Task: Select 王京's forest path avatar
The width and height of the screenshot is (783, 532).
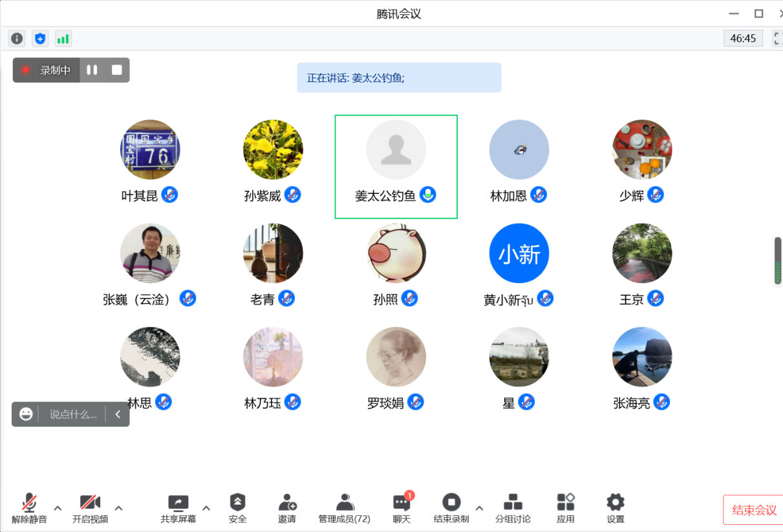Action: pos(642,253)
